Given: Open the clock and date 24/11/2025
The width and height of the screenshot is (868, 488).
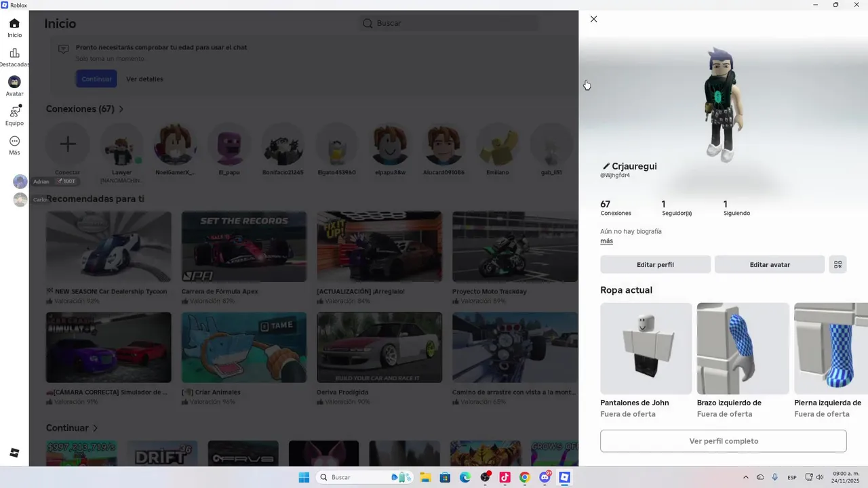Looking at the screenshot, I should 846,477.
